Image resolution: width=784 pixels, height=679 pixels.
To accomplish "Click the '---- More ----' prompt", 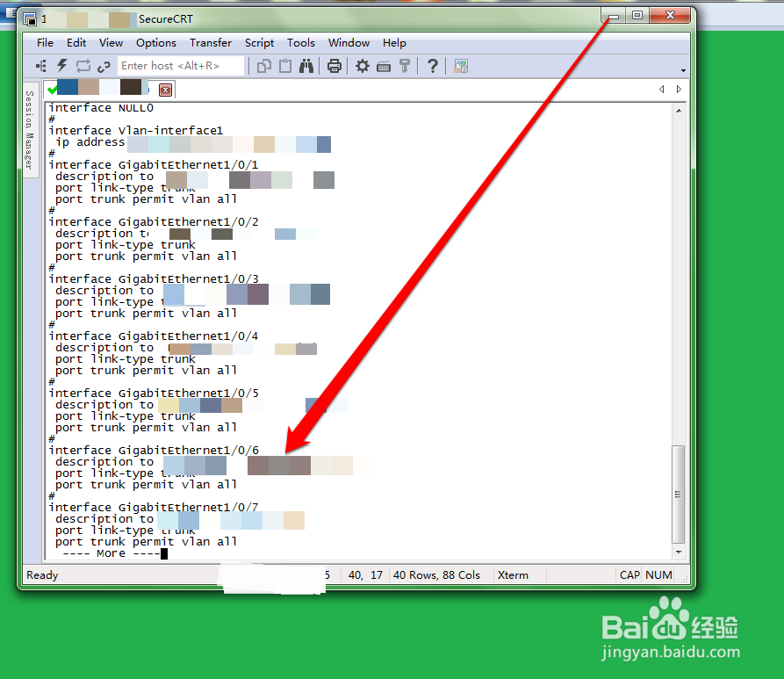I will tap(111, 553).
